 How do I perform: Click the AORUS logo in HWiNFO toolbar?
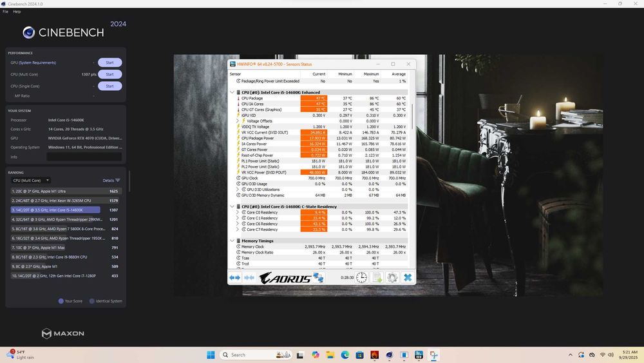[285, 278]
